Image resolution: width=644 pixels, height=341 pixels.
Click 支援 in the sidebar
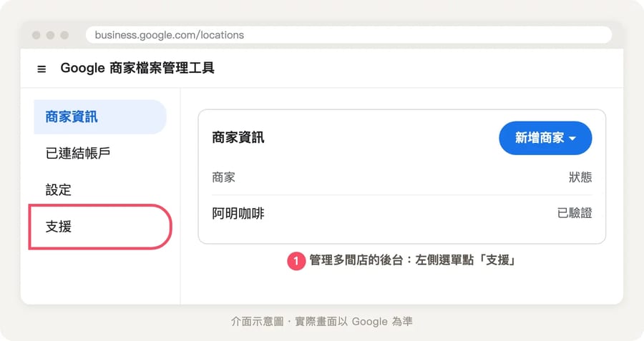point(99,227)
